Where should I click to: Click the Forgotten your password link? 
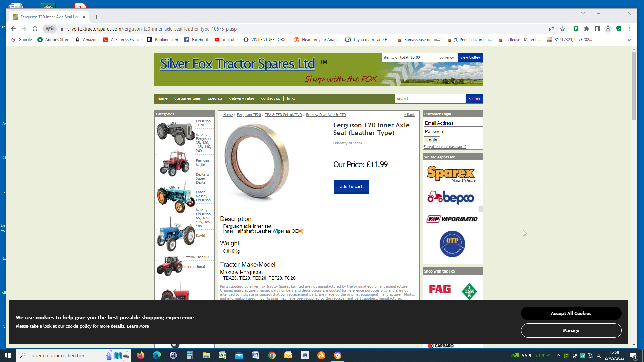coord(444,147)
